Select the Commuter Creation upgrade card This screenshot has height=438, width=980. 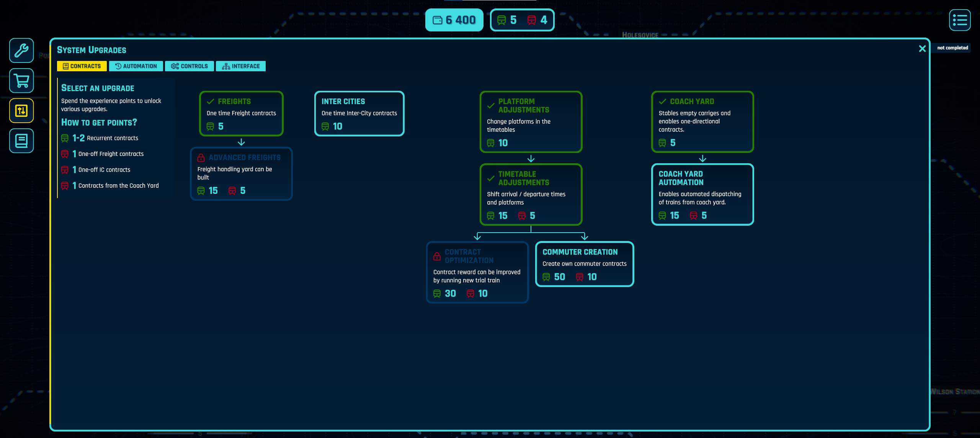(x=585, y=264)
